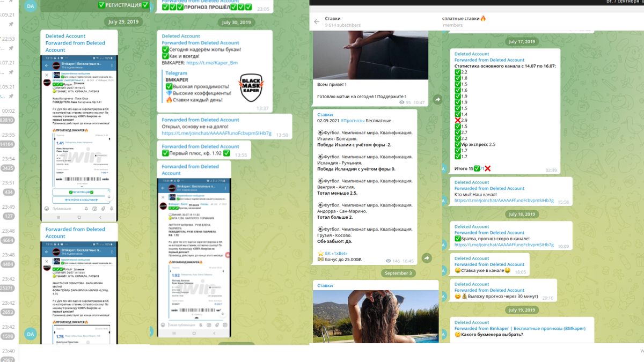
Task: Click the 'Telegram' link preview title
Action: point(176,73)
